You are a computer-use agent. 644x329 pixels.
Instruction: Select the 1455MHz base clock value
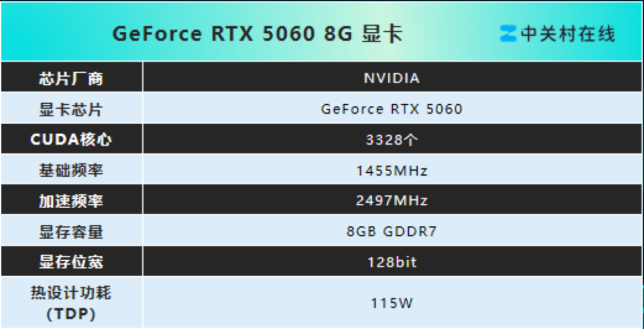pyautogui.click(x=392, y=170)
